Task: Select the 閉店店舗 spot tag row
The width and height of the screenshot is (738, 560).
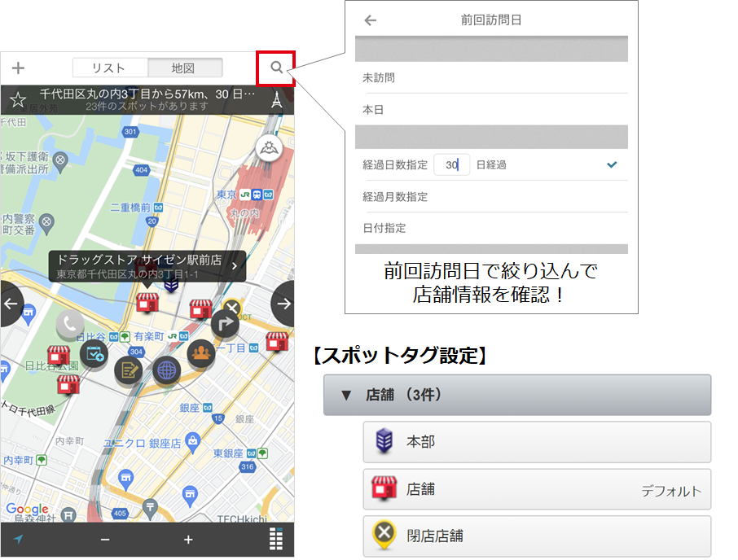Action: point(537,536)
